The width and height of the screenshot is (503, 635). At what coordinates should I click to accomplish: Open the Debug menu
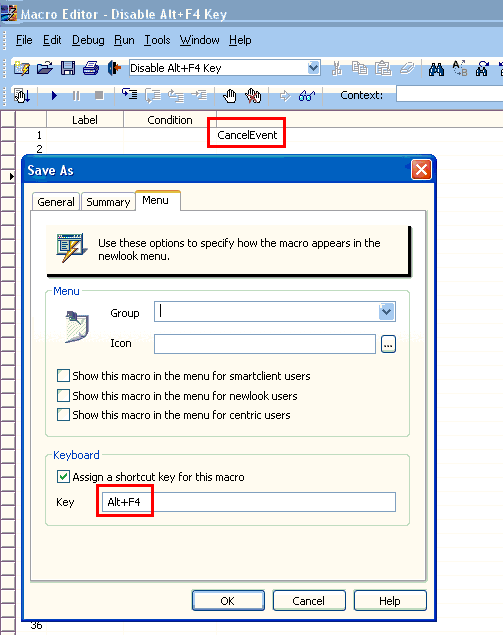[x=88, y=40]
